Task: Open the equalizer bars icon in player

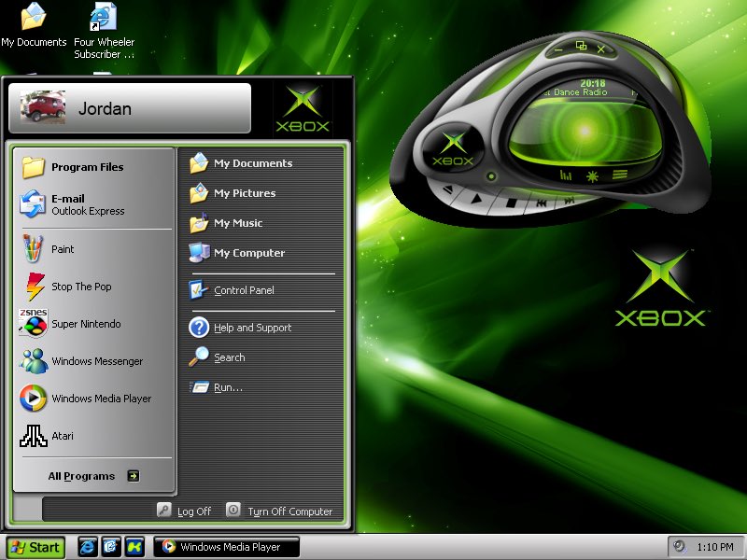Action: click(565, 175)
